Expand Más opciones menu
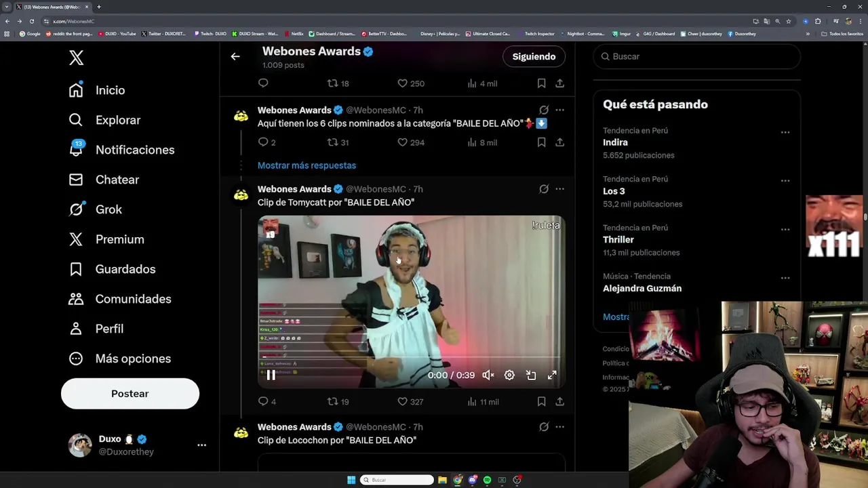The width and height of the screenshot is (868, 488). [120, 359]
